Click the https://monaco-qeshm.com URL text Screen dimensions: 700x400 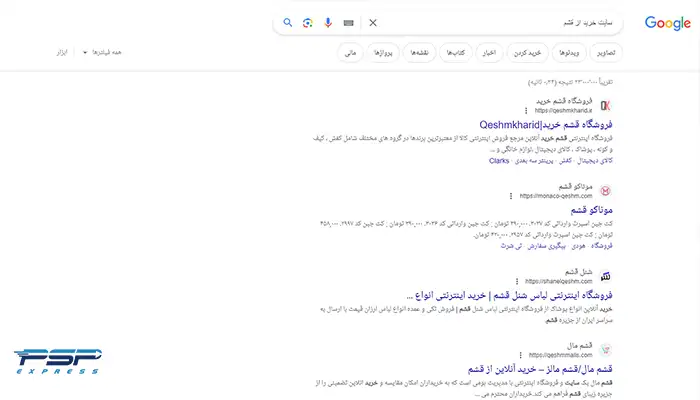pos(556,196)
